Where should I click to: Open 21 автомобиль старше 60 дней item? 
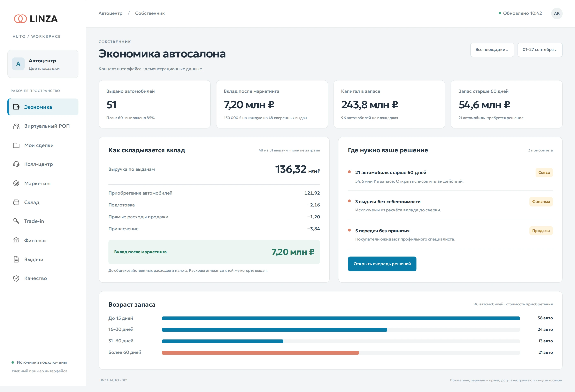pyautogui.click(x=450, y=176)
